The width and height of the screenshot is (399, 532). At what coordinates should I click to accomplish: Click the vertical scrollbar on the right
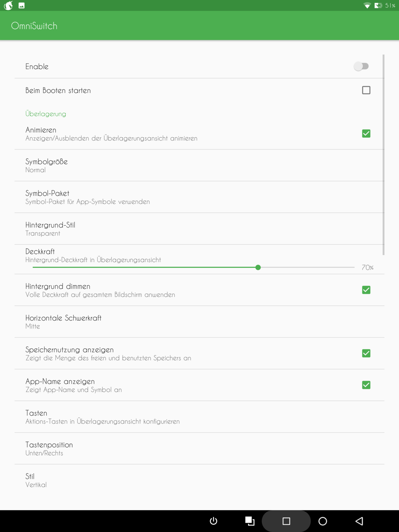pyautogui.click(x=383, y=155)
